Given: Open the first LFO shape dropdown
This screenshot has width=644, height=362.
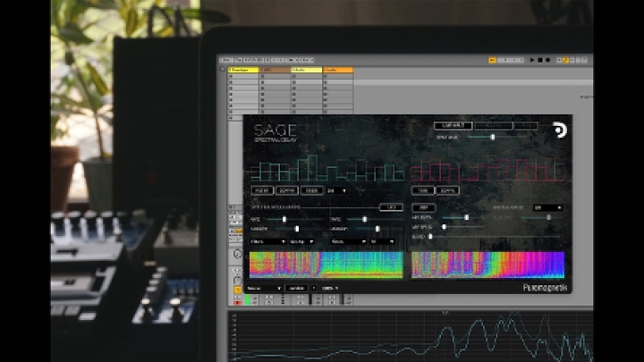Looking at the screenshot, I should (x=301, y=242).
